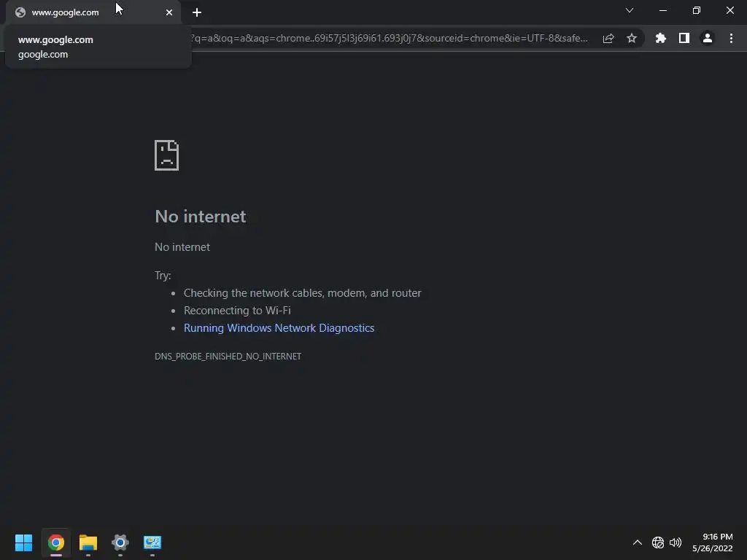Viewport: 747px width, 560px height.
Task: Click the globe favicon on the google.com tab
Action: pyautogui.click(x=20, y=12)
